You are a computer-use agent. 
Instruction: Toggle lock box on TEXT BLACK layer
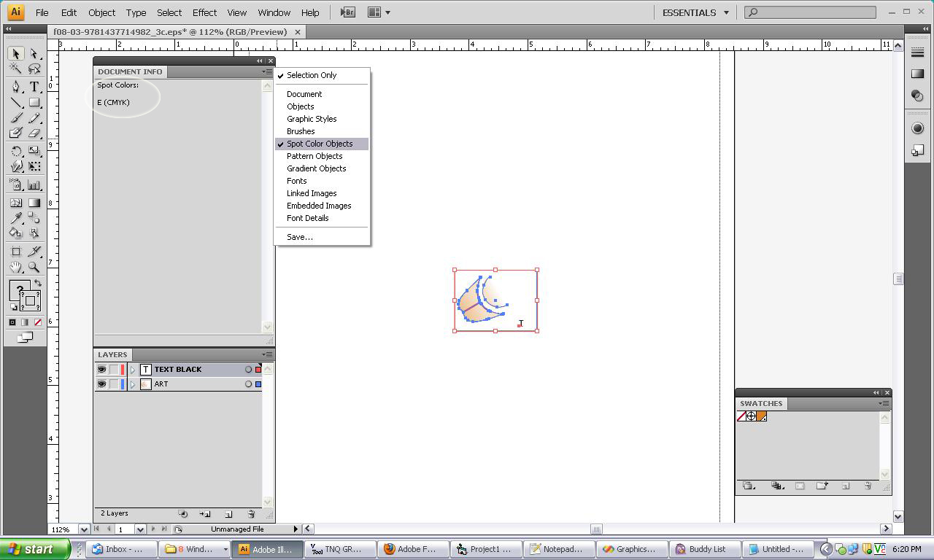(114, 370)
